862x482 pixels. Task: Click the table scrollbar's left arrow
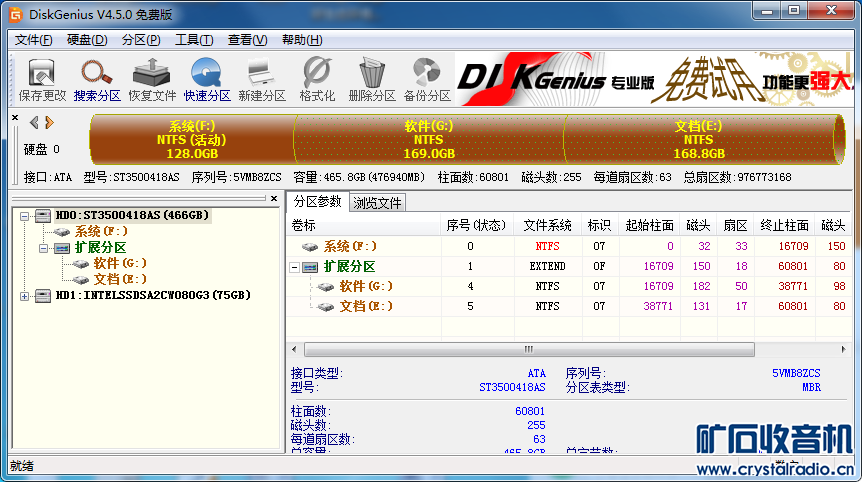coord(294,350)
